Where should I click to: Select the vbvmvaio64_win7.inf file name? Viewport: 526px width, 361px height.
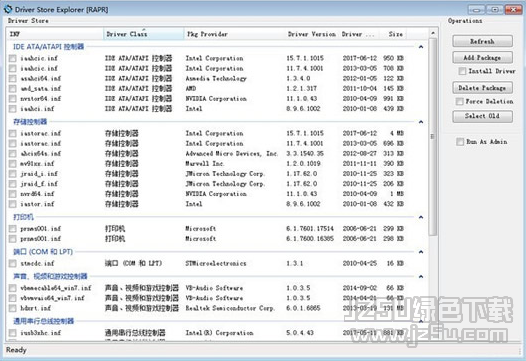(x=53, y=298)
